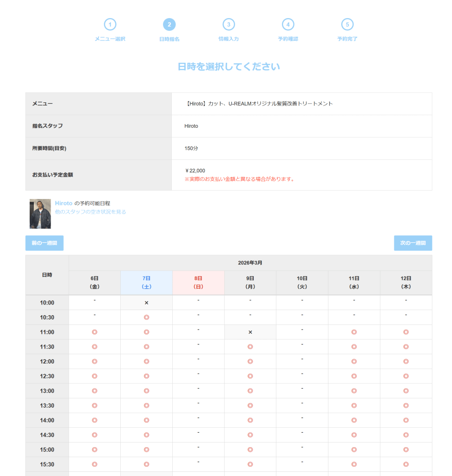Choose the 13:00 slot on Saturday the 7th
Screen dimensions: 452x476
tap(146, 391)
